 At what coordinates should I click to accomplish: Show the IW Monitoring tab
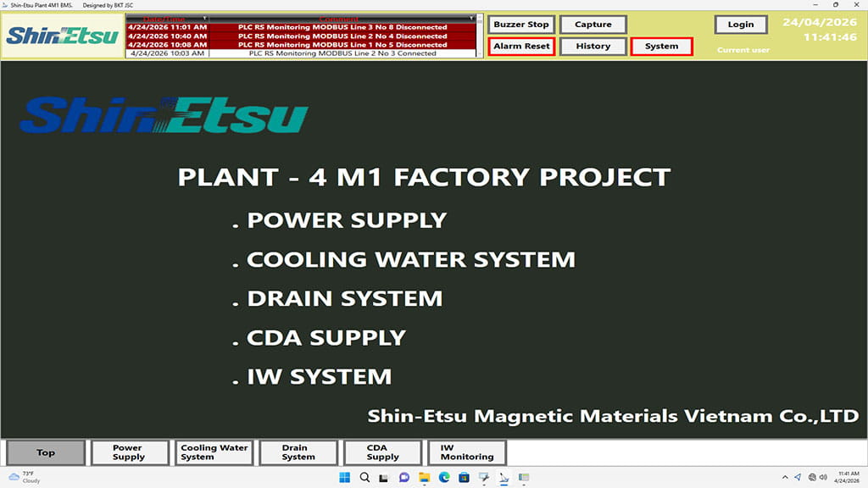[x=467, y=452]
